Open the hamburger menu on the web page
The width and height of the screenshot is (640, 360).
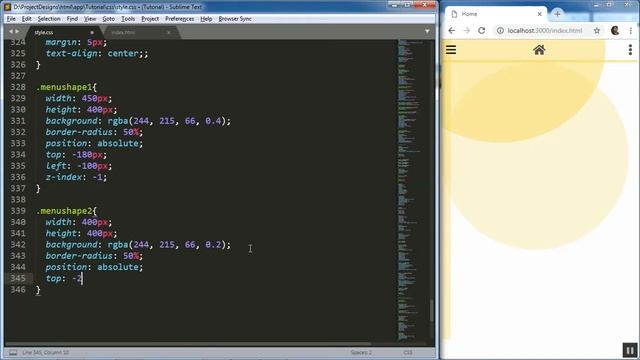click(451, 50)
